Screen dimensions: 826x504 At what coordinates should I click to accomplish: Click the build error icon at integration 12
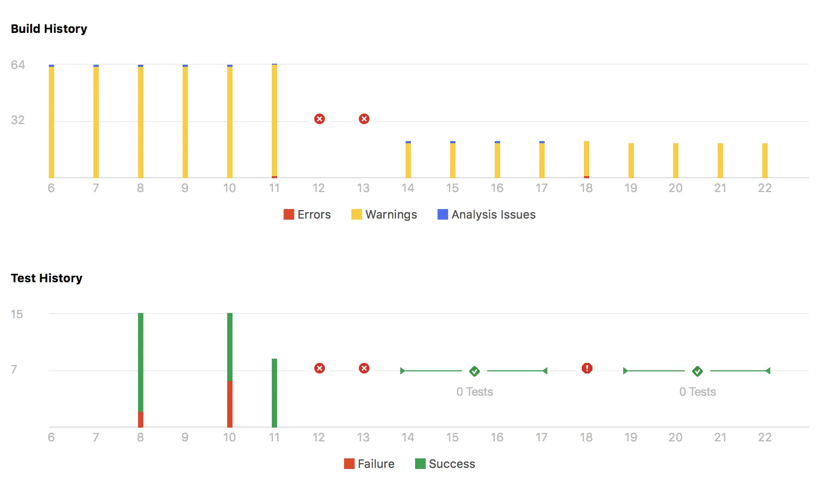pyautogui.click(x=320, y=119)
